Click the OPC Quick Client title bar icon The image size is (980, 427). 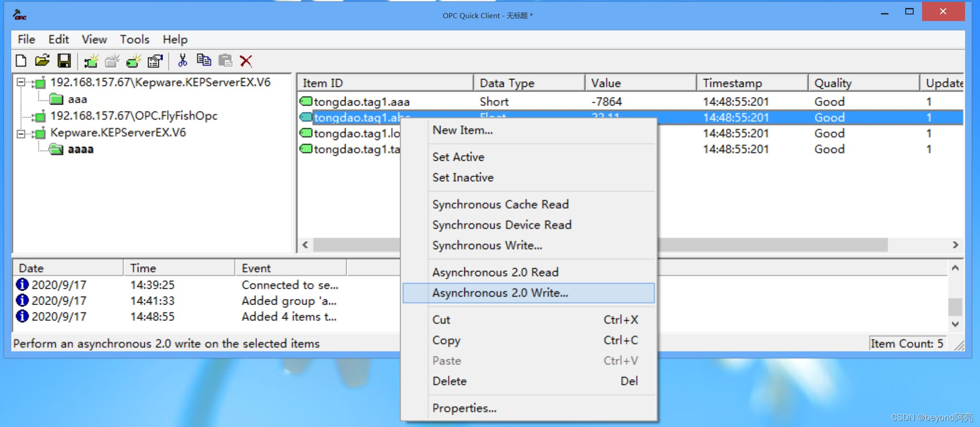point(20,15)
